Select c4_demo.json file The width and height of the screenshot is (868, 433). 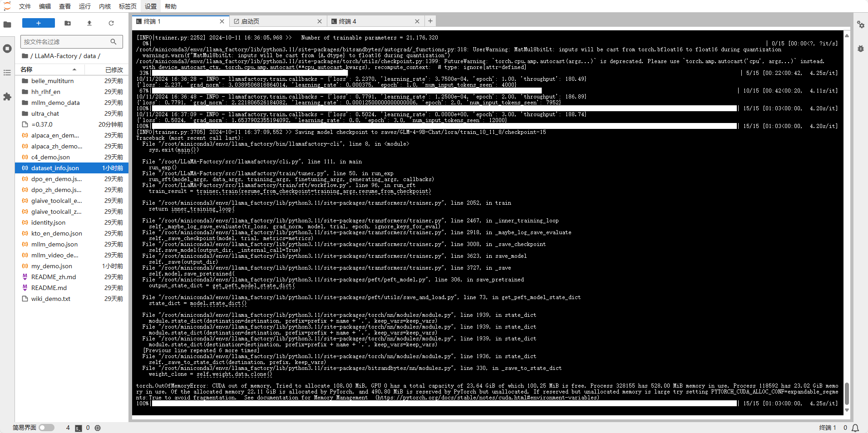click(72, 157)
